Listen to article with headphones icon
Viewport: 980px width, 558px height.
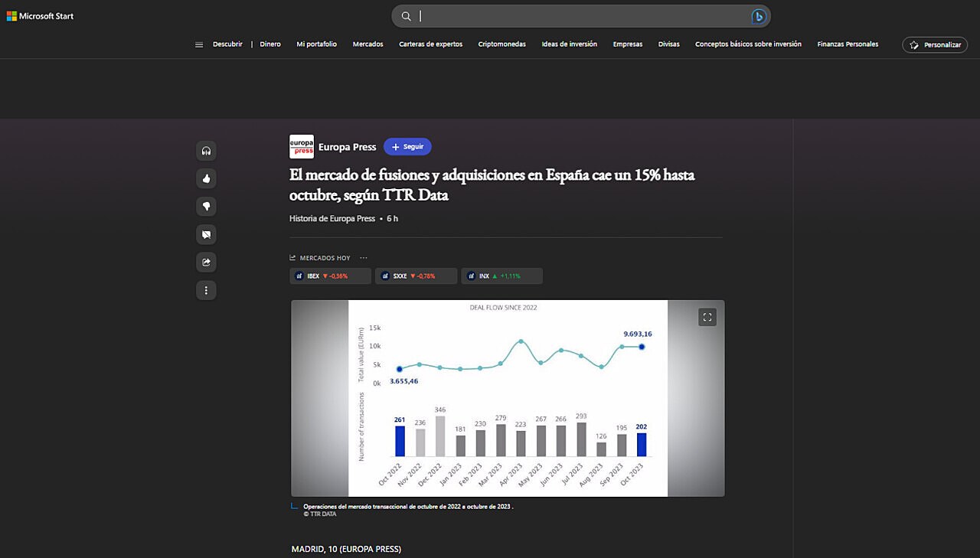(x=206, y=151)
